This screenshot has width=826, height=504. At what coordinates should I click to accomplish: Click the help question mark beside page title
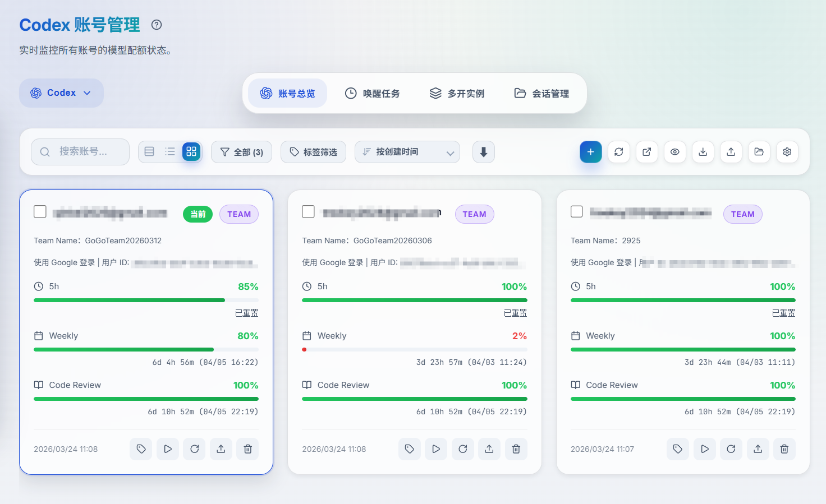pos(157,25)
